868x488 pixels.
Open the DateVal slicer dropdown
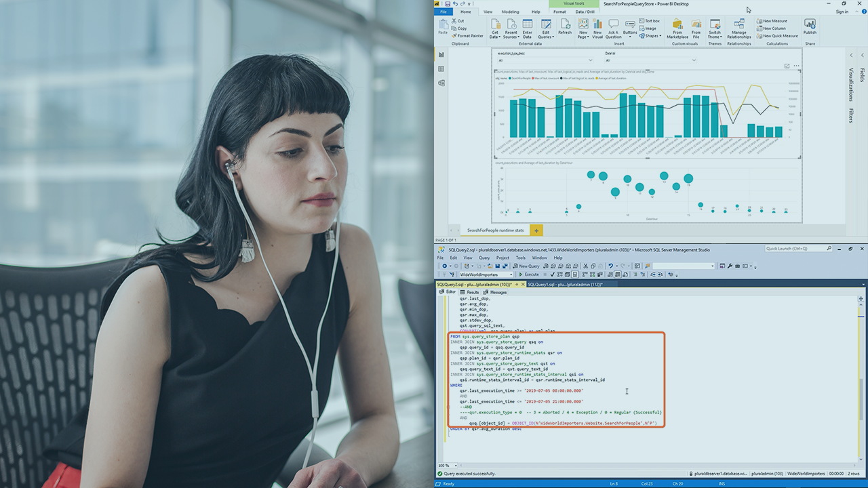click(x=694, y=60)
